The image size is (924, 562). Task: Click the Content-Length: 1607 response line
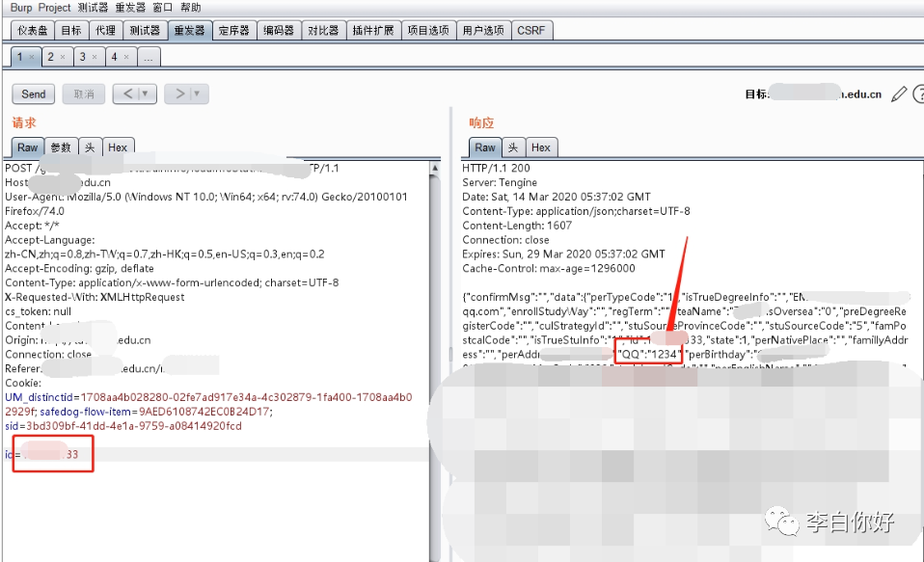pyautogui.click(x=517, y=225)
